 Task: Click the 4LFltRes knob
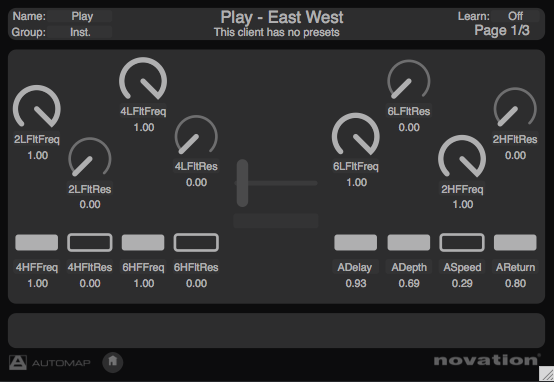pos(196,135)
